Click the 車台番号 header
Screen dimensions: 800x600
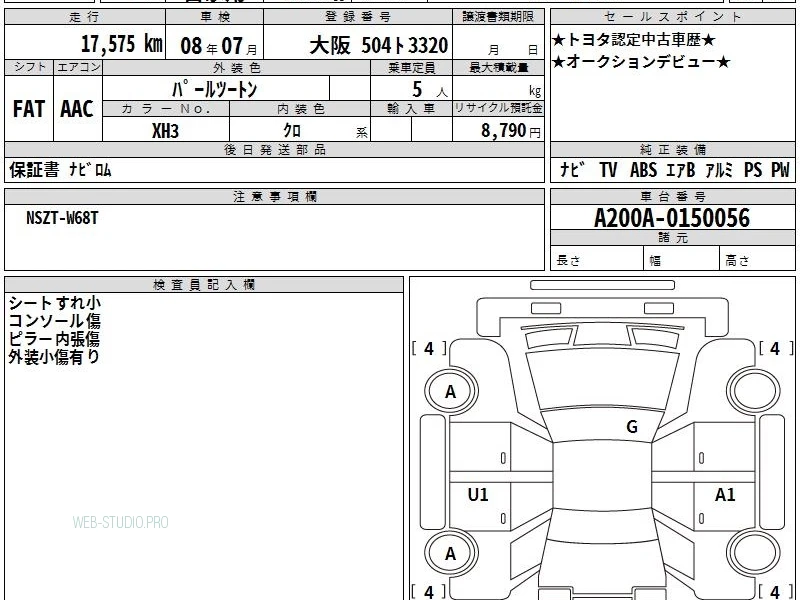tap(672, 197)
